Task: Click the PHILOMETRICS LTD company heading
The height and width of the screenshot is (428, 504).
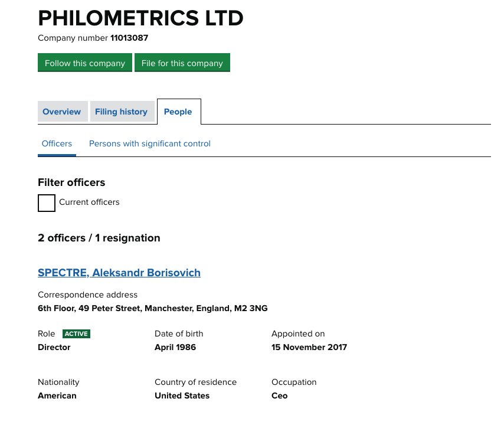Action: pyautogui.click(x=141, y=18)
